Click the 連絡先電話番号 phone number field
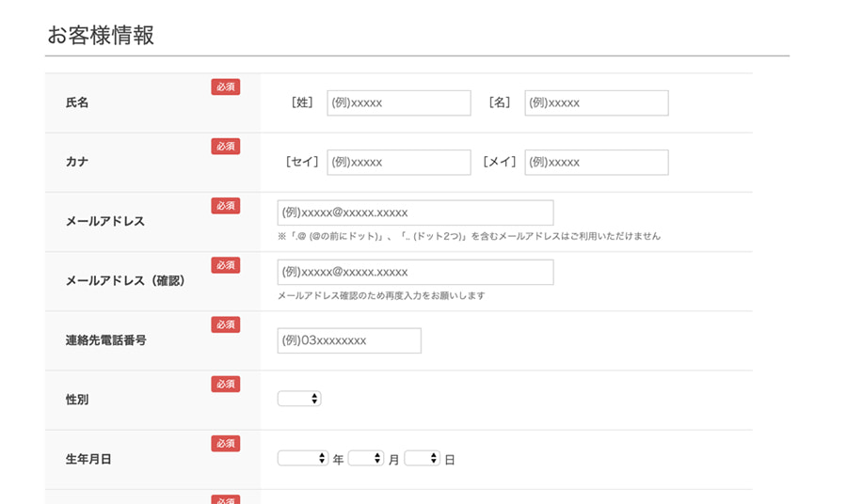The image size is (847, 504). (x=349, y=340)
